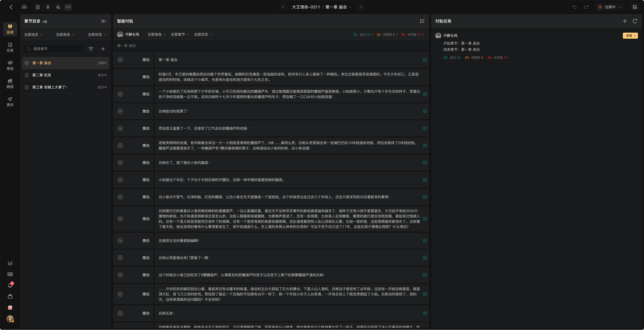Screen dimensions: 644x330
Task: Click the undo arrow
Action: [x=574, y=7]
